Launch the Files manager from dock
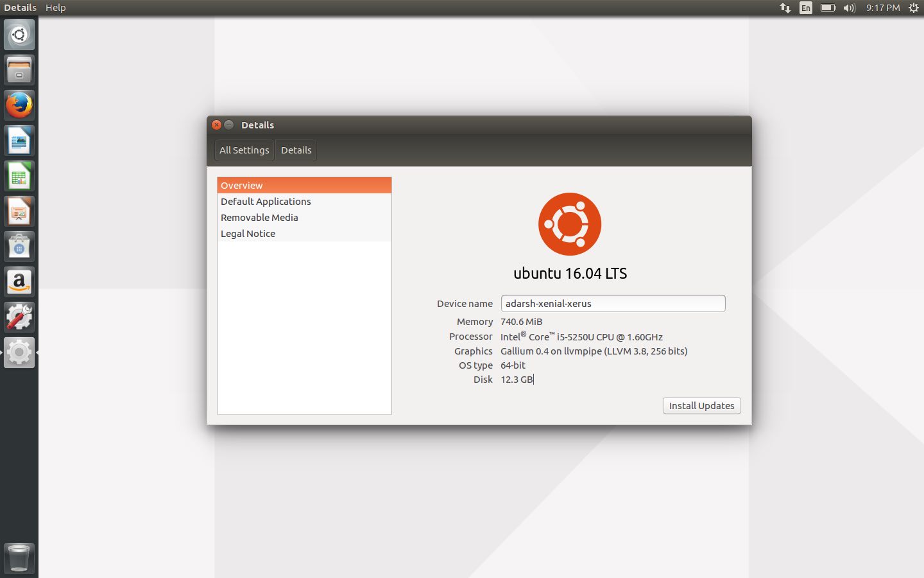 pos(19,70)
